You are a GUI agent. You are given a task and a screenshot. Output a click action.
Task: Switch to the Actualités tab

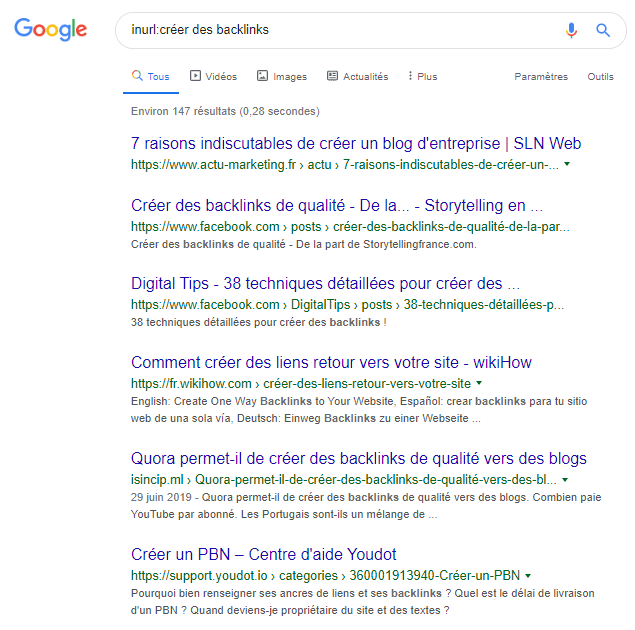(358, 77)
